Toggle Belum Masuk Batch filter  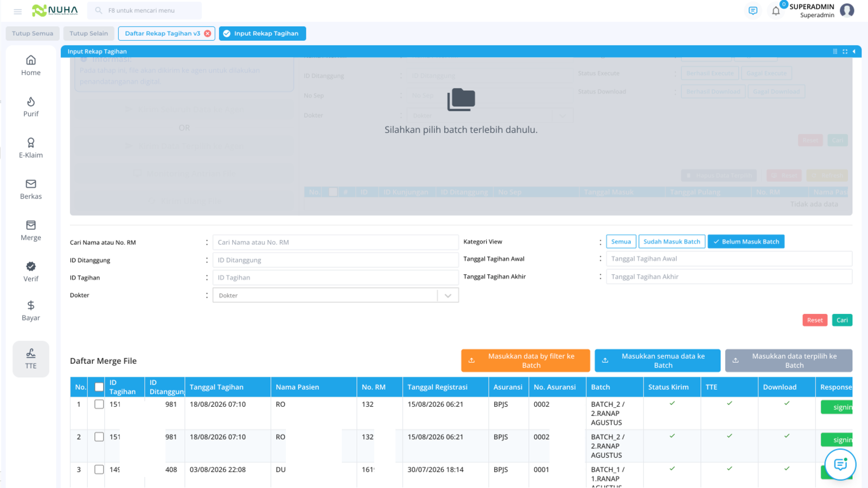click(x=746, y=242)
